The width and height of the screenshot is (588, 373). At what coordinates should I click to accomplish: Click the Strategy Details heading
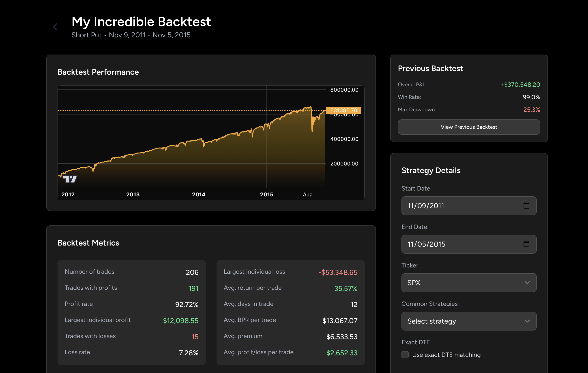click(x=431, y=170)
